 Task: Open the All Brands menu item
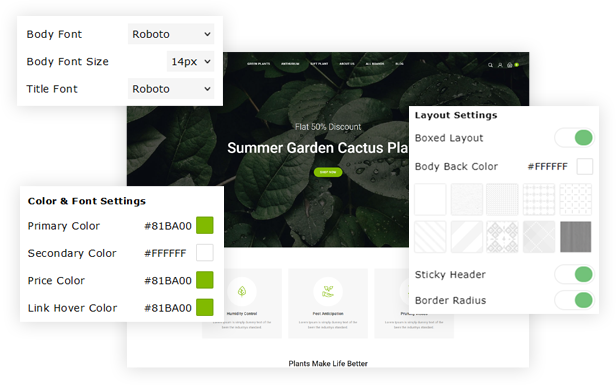(375, 64)
